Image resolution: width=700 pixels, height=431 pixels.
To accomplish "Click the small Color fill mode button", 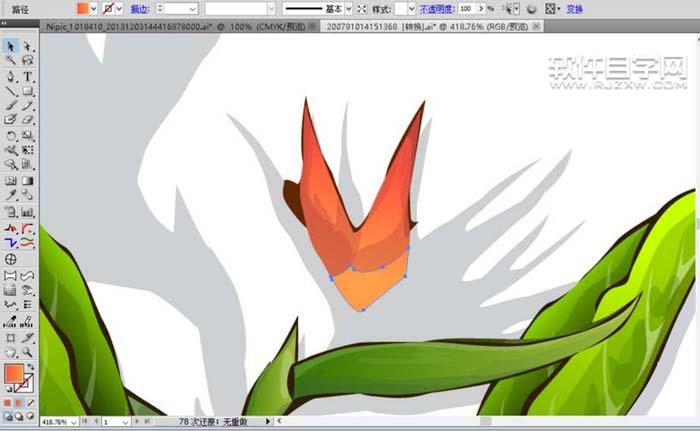I will (x=7, y=403).
